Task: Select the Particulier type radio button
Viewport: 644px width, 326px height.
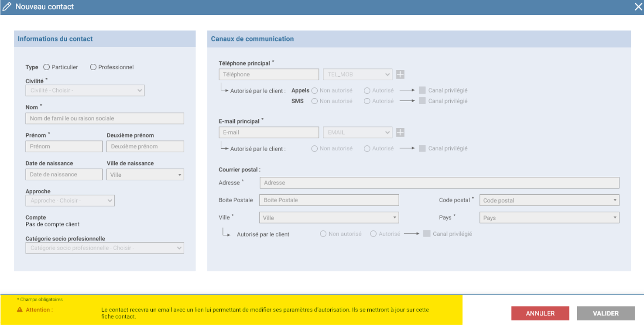Action: pos(47,67)
